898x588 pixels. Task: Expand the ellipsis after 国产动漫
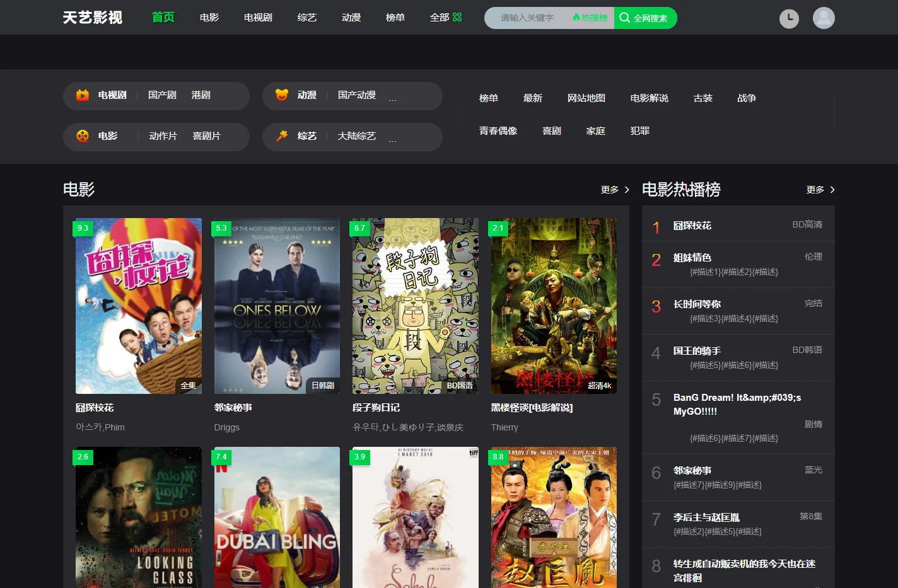393,98
